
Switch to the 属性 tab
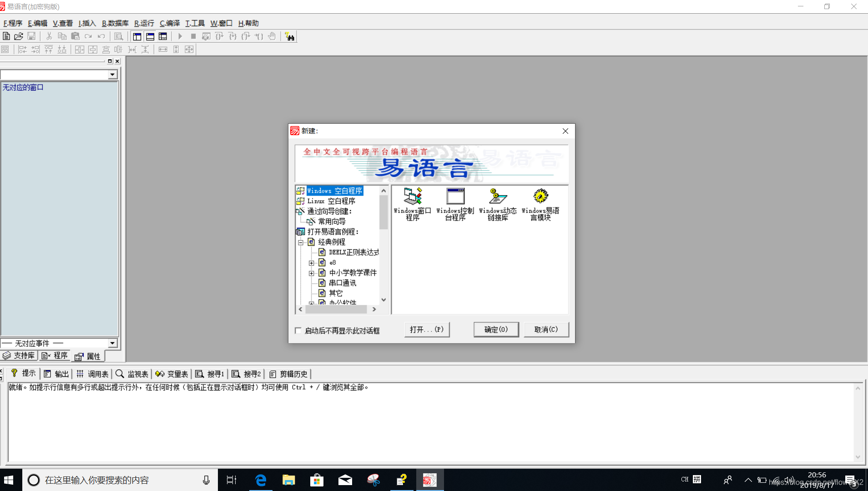(88, 356)
